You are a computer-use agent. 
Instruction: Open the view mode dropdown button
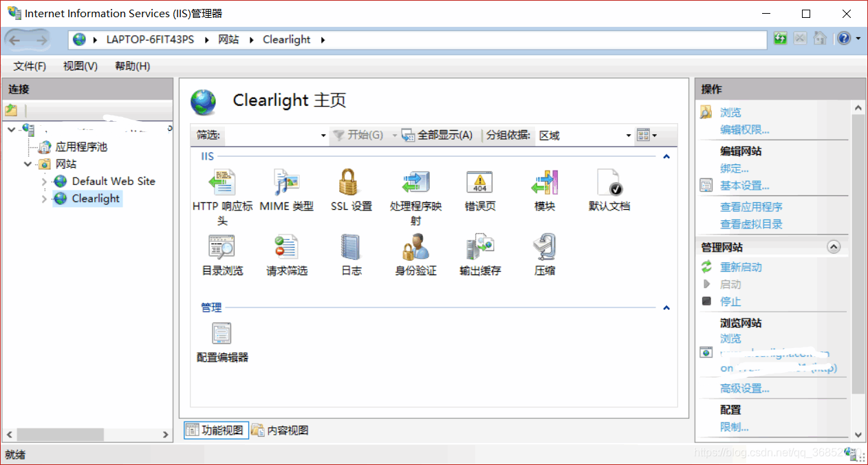click(647, 136)
